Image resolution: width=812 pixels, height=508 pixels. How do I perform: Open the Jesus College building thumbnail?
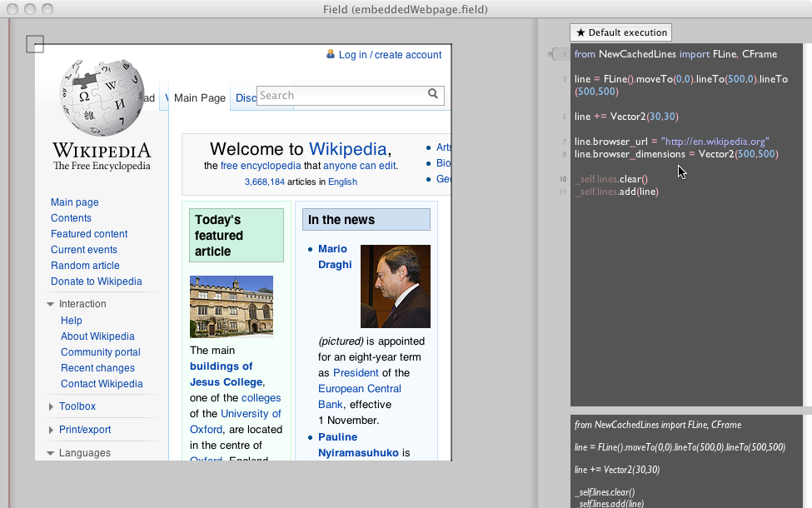click(x=231, y=306)
